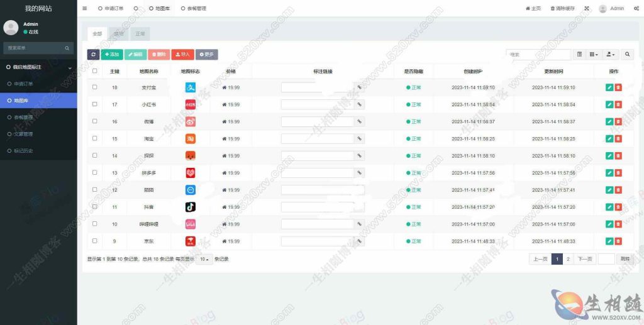The width and height of the screenshot is (644, 325).
Task: Switch to the 套餐管理 top tab
Action: 194,8
